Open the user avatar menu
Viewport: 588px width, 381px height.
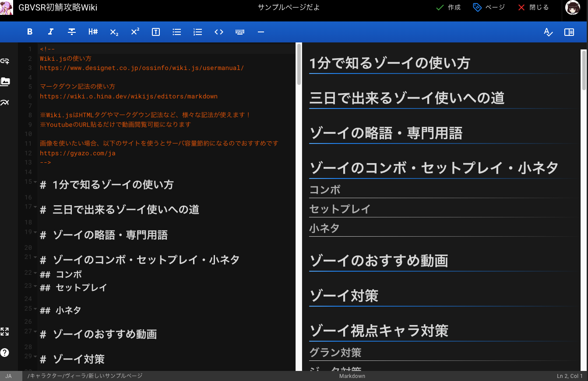573,8
